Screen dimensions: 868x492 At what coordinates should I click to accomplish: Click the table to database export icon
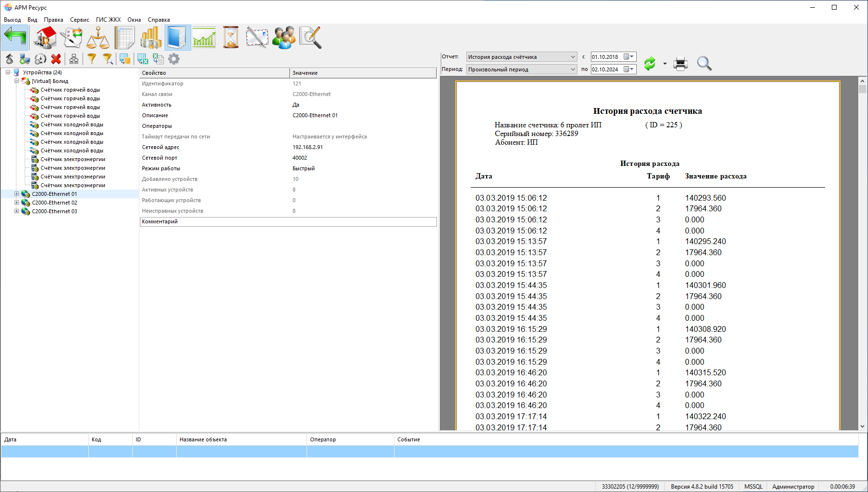click(x=125, y=59)
